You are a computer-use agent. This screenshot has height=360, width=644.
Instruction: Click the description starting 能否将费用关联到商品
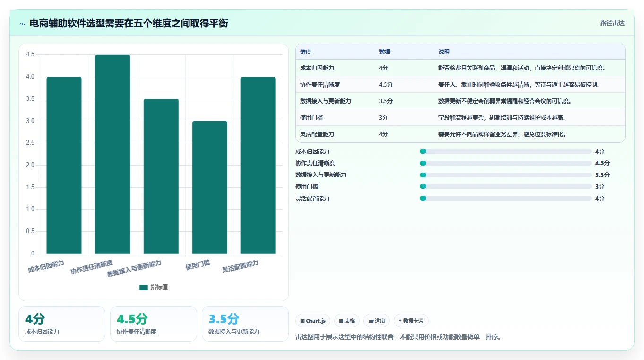(522, 68)
